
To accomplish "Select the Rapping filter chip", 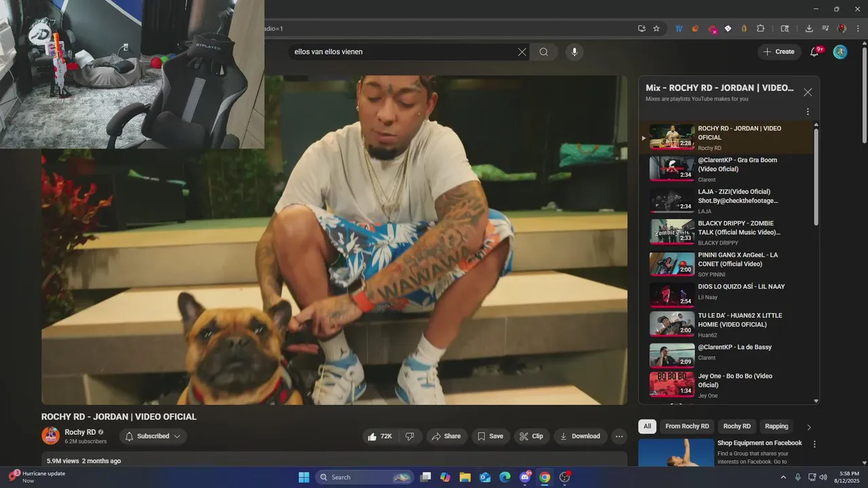I will pyautogui.click(x=776, y=426).
